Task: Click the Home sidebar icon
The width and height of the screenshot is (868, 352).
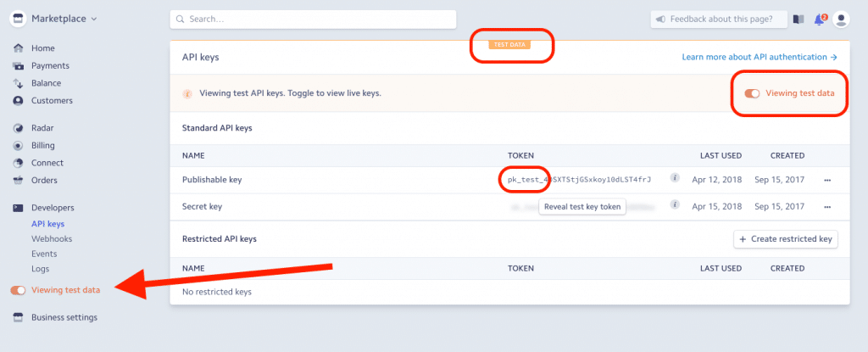Action: click(19, 48)
